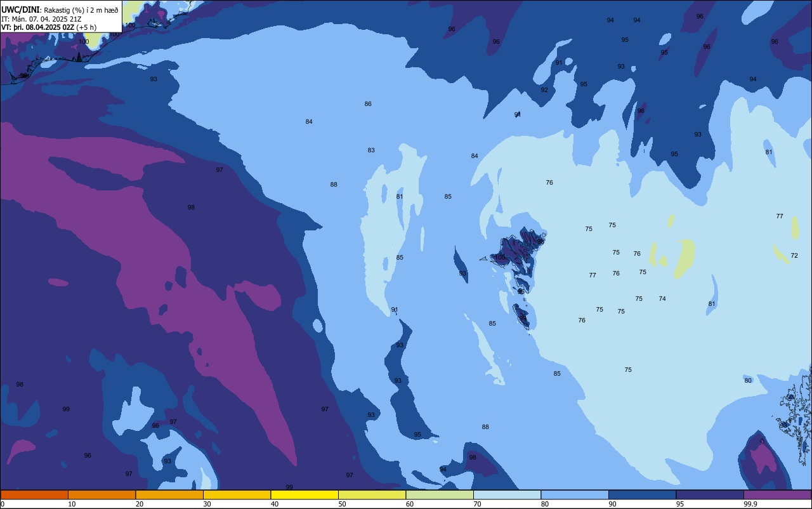Pick the 30–40 gold legend swatch
The image size is (812, 509).
coord(237,494)
